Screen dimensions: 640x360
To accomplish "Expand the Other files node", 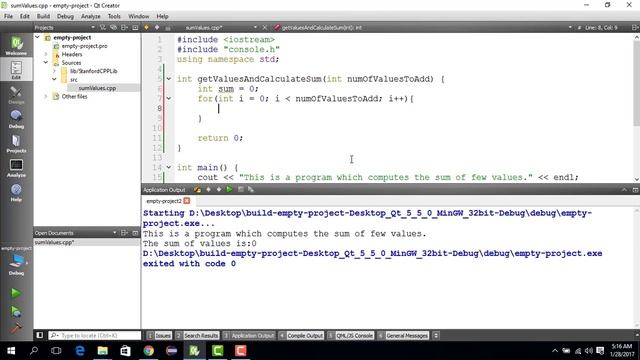I will [46, 96].
